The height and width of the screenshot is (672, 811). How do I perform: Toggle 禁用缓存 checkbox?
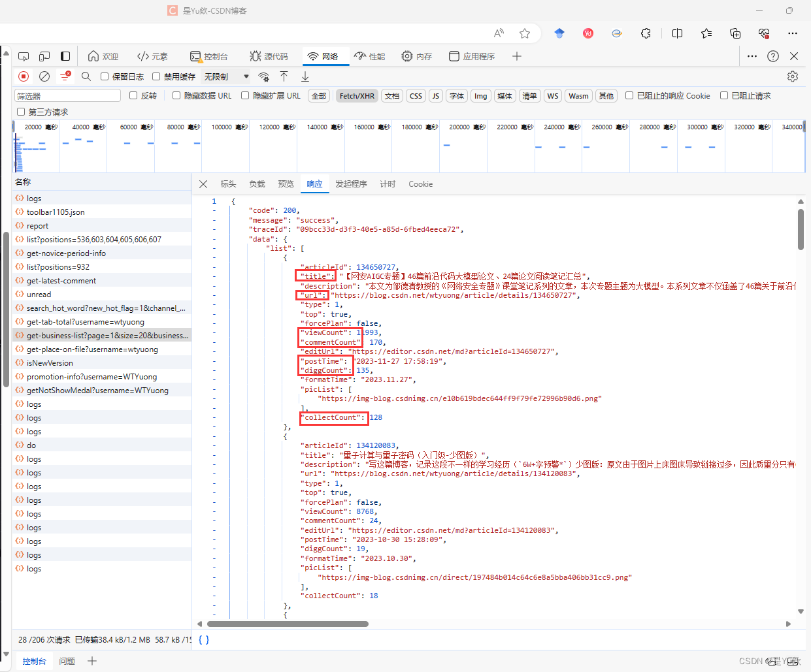[x=156, y=76]
